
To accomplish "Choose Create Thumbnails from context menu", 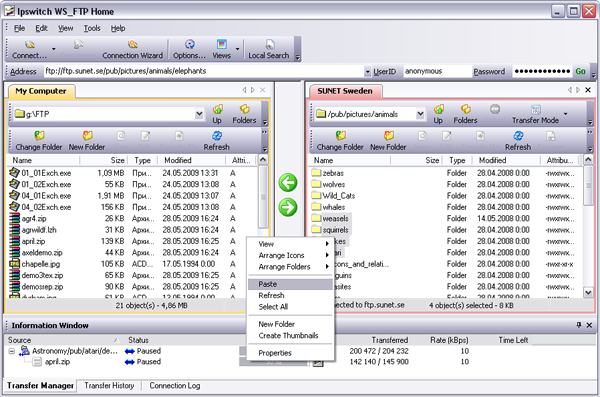I will tap(290, 335).
